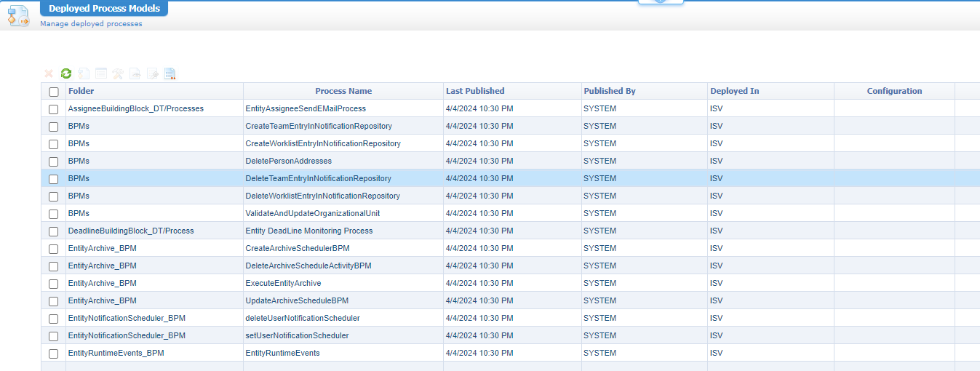Image resolution: width=980 pixels, height=371 pixels.
Task: Click the red X delete icon
Action: point(49,73)
